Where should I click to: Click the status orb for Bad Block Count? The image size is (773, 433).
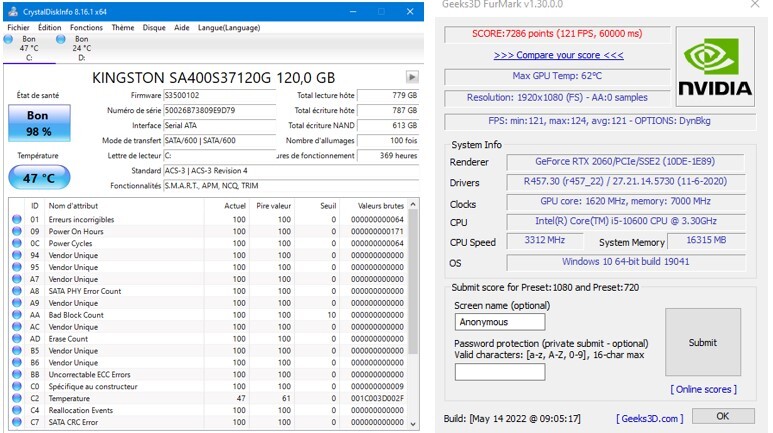15,315
